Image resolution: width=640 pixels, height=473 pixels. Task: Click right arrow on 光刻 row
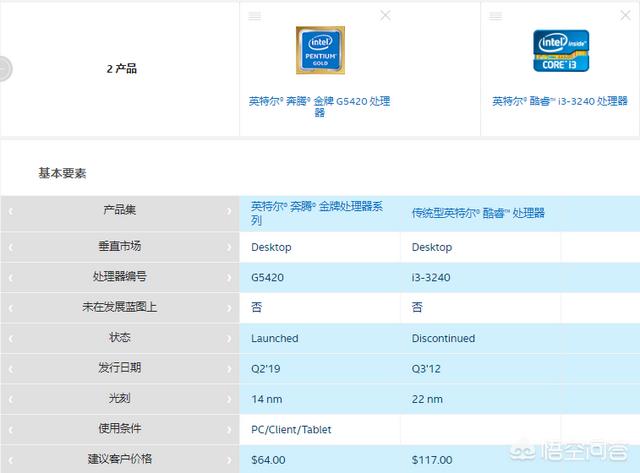pyautogui.click(x=229, y=399)
